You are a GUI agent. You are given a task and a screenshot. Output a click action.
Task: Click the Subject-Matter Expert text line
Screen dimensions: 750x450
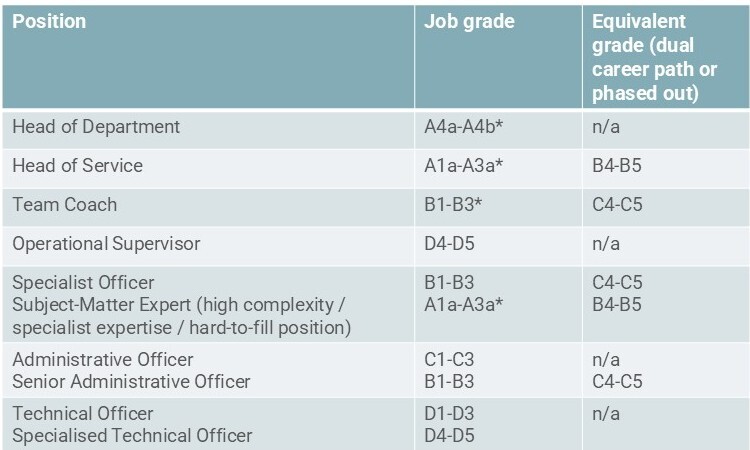178,305
